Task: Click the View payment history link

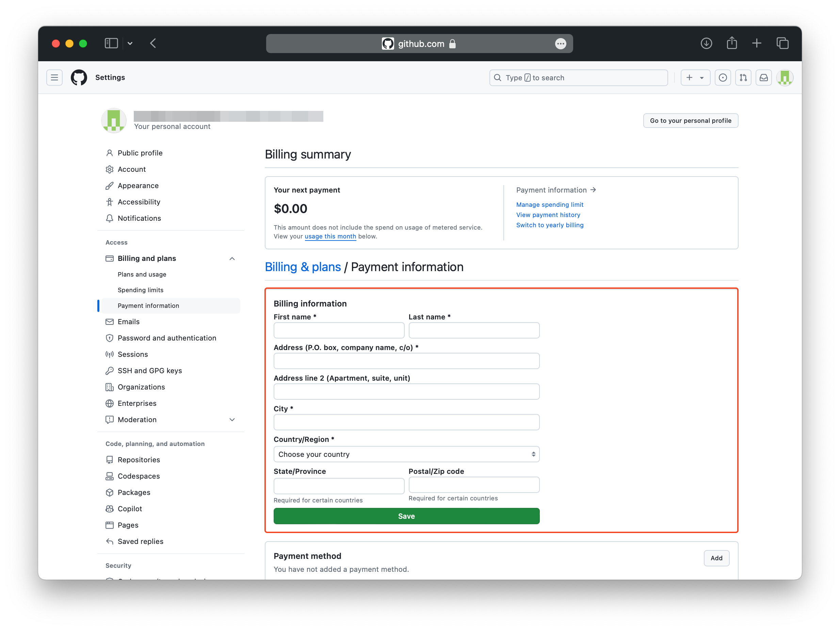Action: (x=548, y=215)
